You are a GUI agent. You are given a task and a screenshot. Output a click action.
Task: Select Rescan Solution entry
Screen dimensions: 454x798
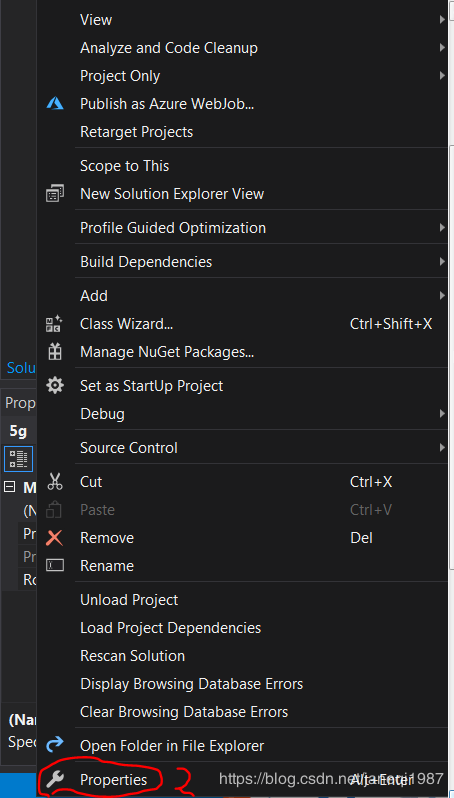(132, 656)
